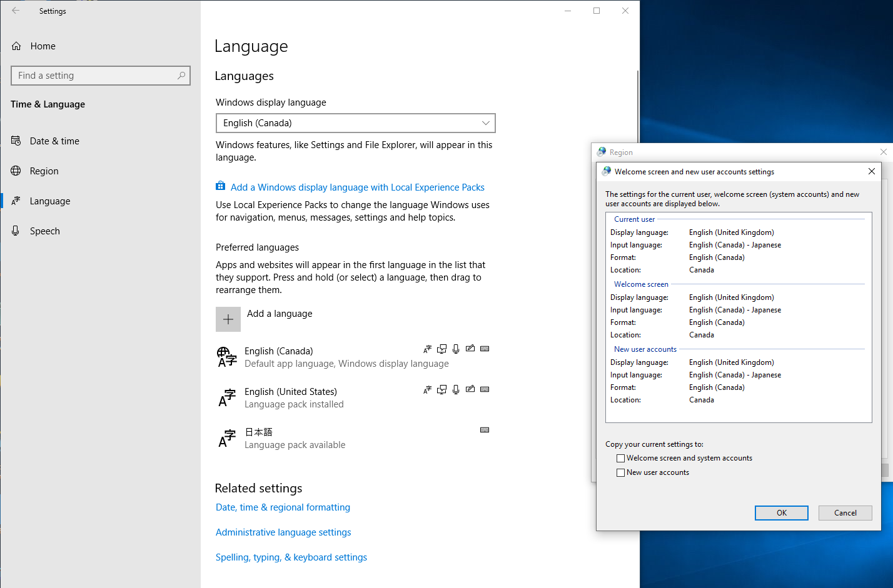Open Date, time & regional formatting link
This screenshot has width=893, height=588.
pos(283,507)
